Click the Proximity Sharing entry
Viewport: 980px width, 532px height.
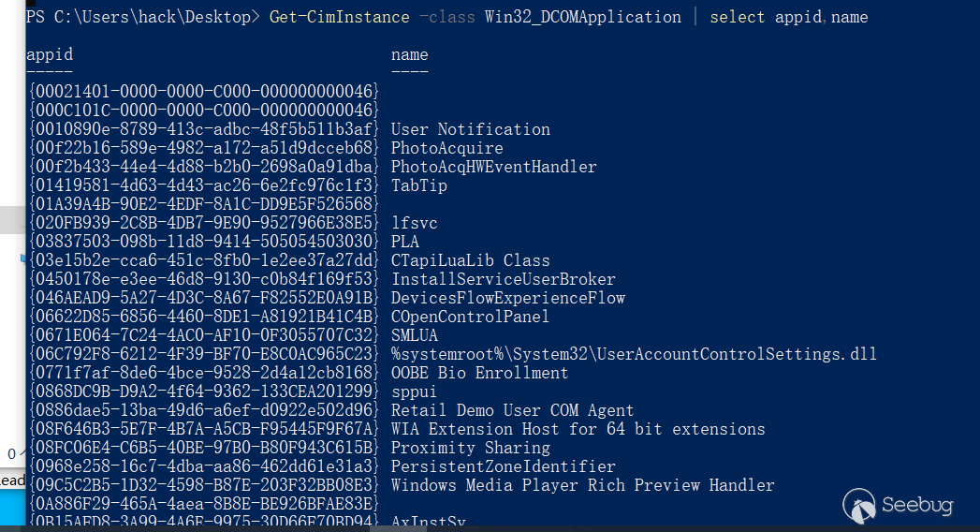tap(470, 448)
